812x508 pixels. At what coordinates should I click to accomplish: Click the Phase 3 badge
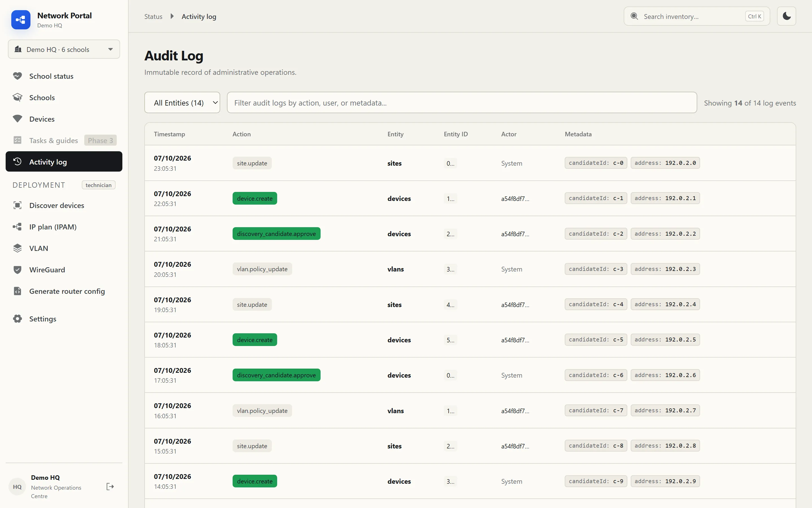click(100, 141)
